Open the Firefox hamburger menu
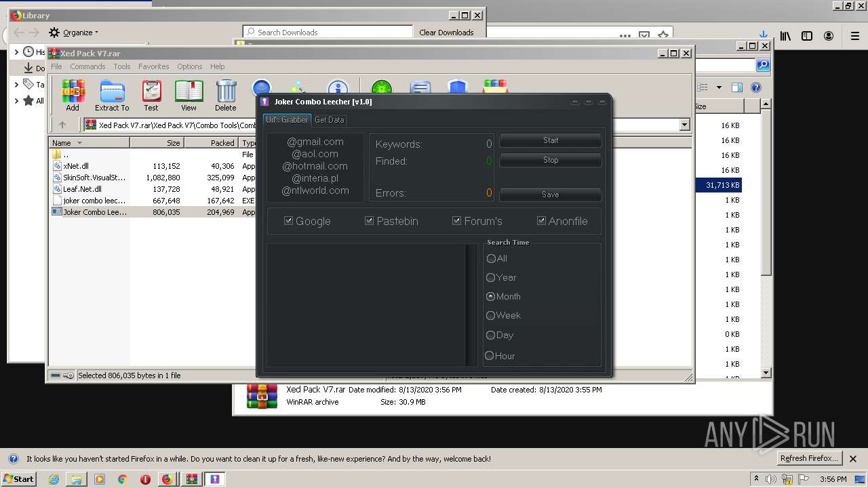 (x=855, y=36)
